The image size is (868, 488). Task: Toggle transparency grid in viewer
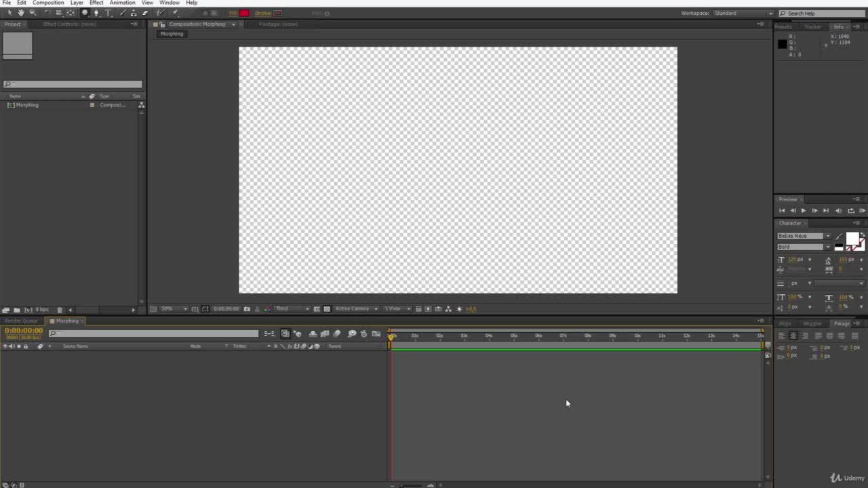pyautogui.click(x=327, y=309)
